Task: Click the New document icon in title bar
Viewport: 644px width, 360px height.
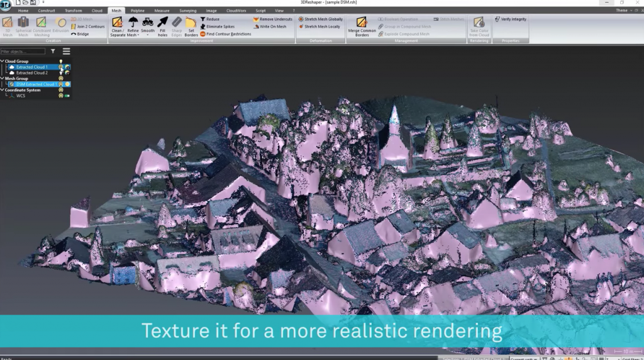Action: 18,3
